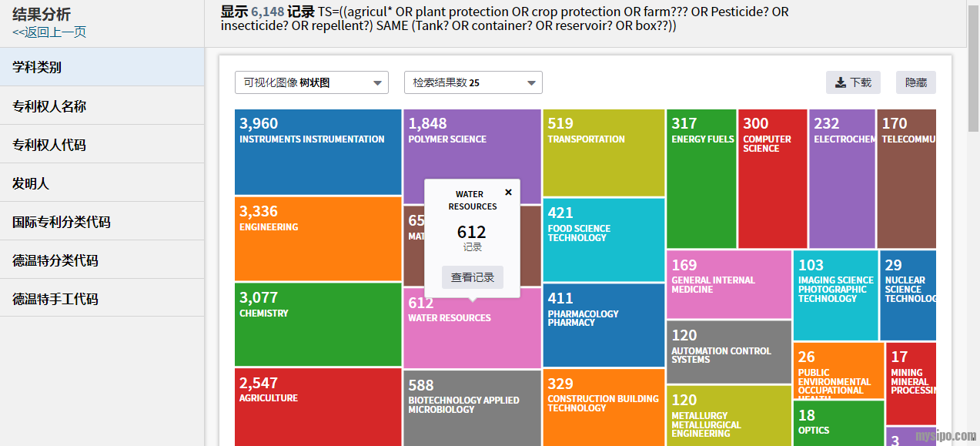Select the 专利权人名称 sidebar item

[102, 106]
